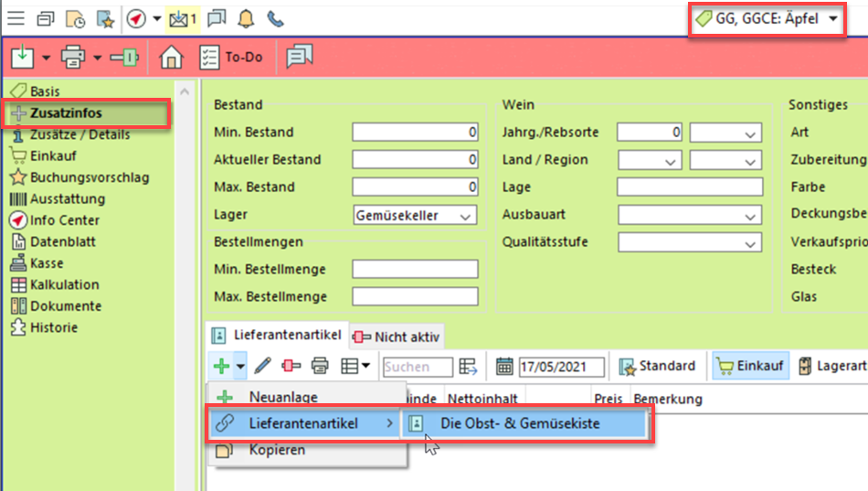Click the mail icon with badge

182,18
